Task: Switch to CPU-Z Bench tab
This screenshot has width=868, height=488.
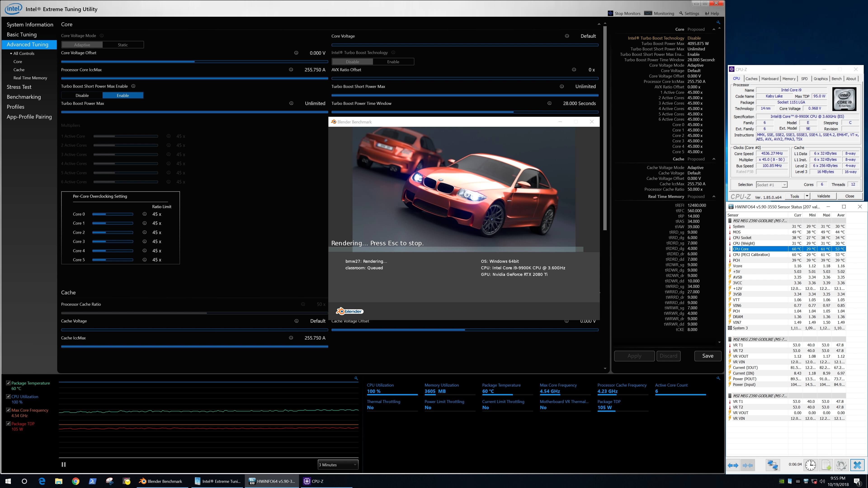Action: 836,79
